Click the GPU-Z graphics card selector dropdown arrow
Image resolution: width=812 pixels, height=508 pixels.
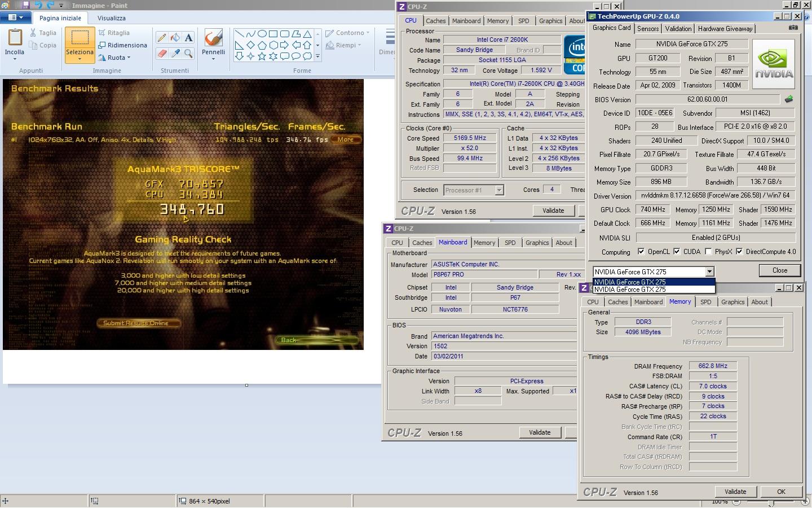pos(709,271)
